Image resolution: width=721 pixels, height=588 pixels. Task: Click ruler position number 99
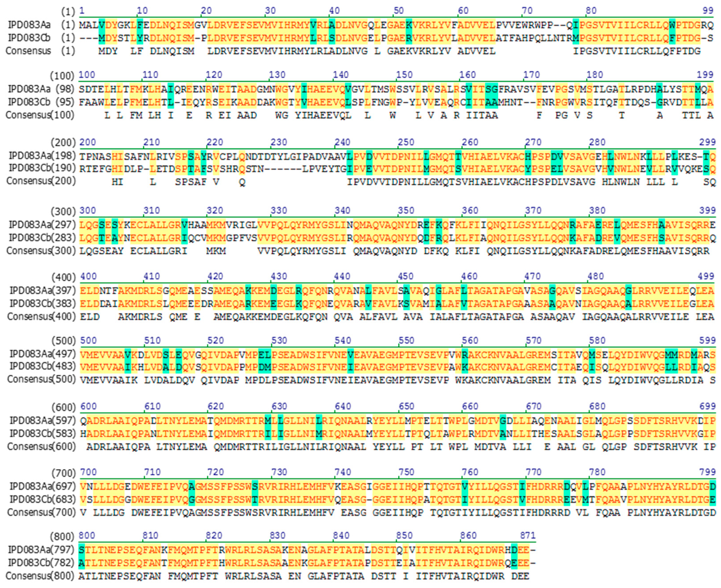coord(707,11)
